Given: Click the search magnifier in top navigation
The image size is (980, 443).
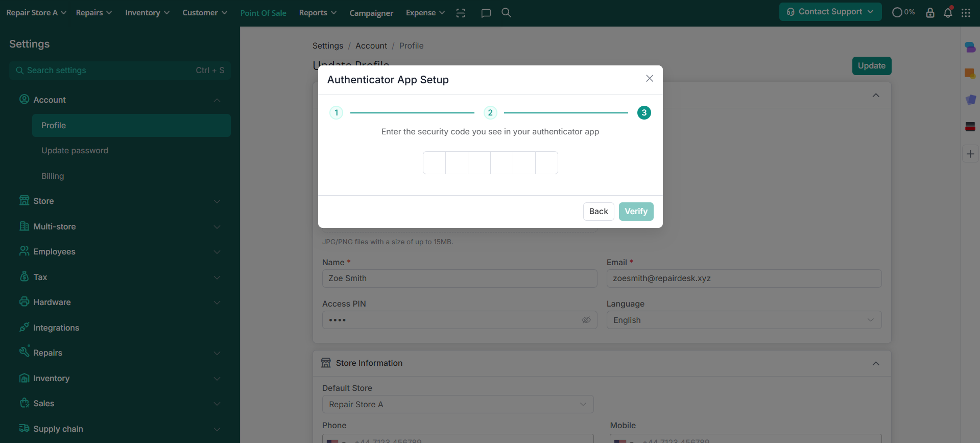Looking at the screenshot, I should [x=506, y=13].
